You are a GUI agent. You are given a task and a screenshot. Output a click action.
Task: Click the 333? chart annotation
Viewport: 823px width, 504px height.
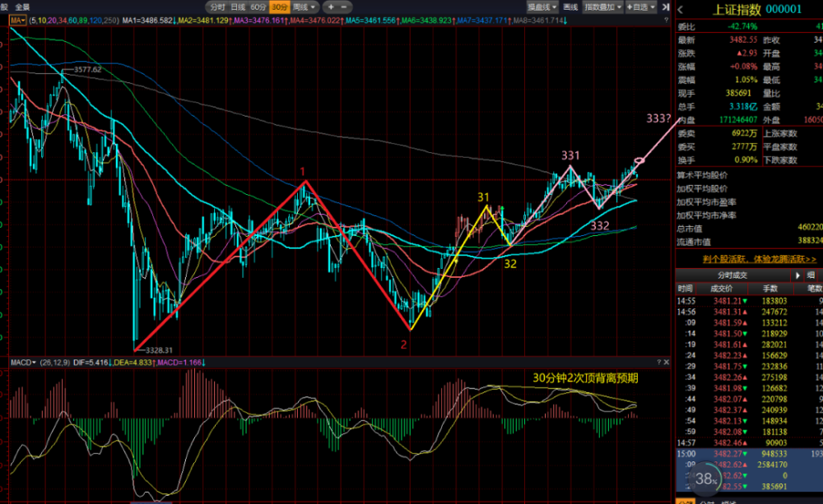tap(658, 118)
